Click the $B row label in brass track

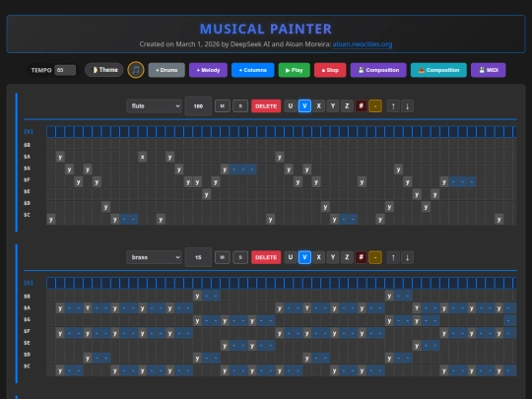[28, 297]
